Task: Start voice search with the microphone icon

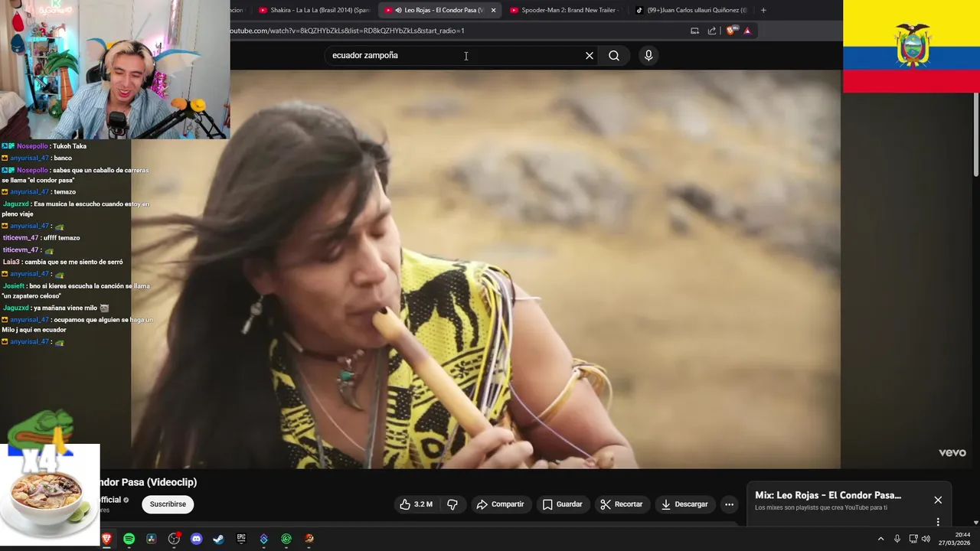Action: (x=648, y=55)
